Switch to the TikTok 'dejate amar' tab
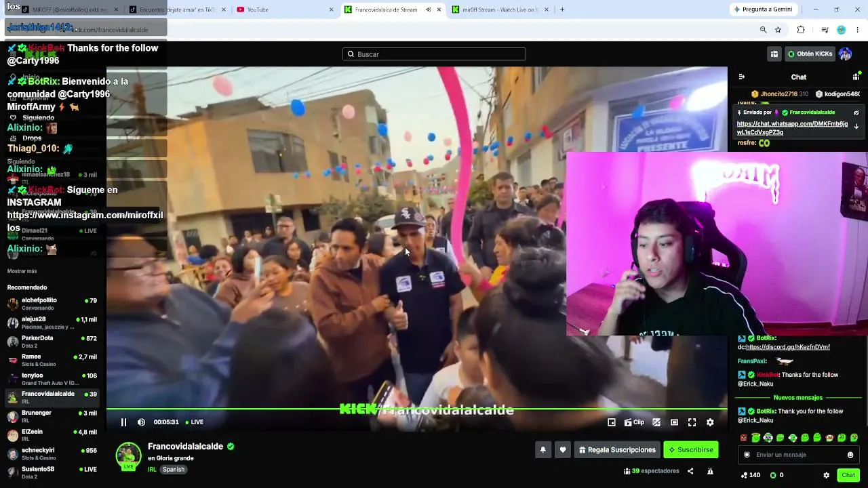 coord(176,9)
